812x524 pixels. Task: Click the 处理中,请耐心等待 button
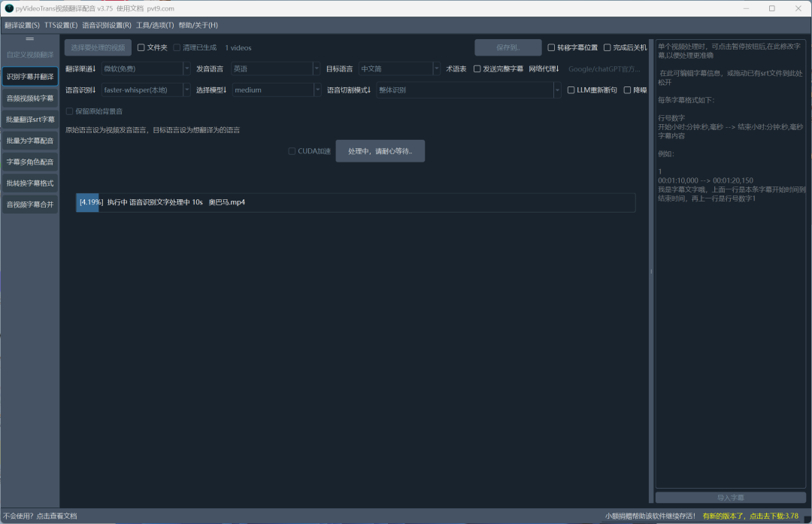pos(380,151)
